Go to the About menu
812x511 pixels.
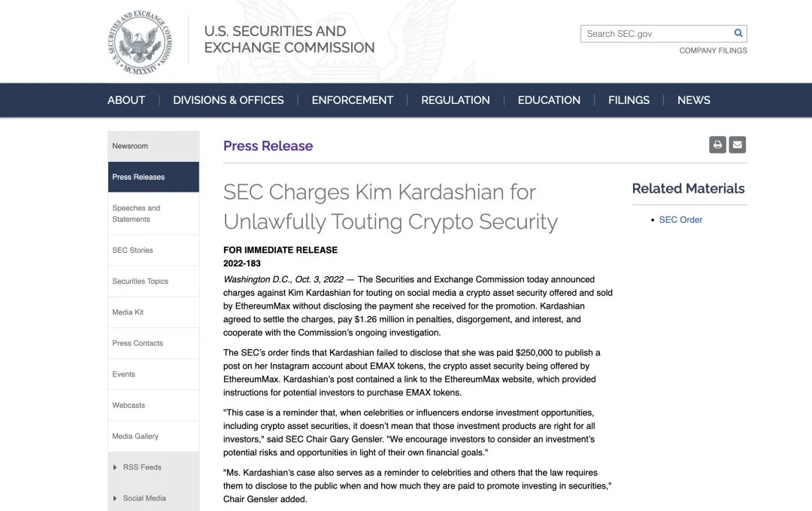click(126, 100)
